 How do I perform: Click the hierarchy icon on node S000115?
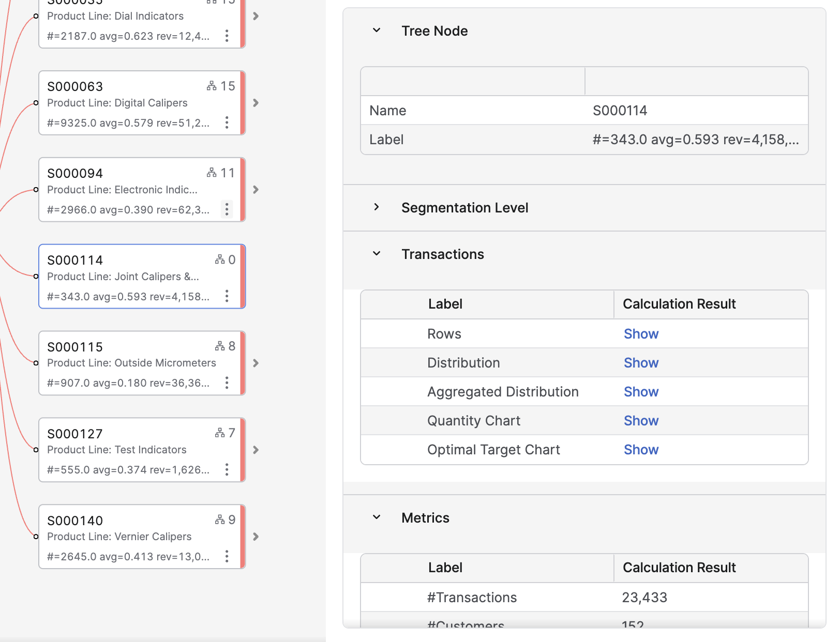220,346
